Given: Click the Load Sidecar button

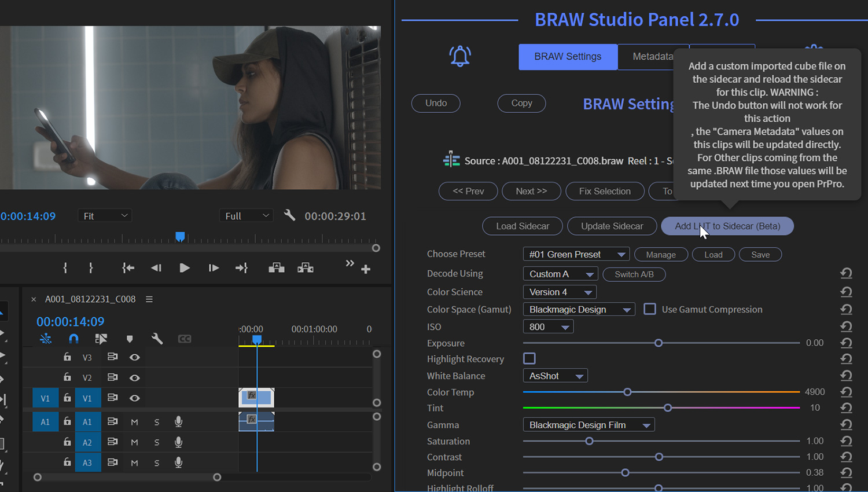Looking at the screenshot, I should tap(522, 226).
